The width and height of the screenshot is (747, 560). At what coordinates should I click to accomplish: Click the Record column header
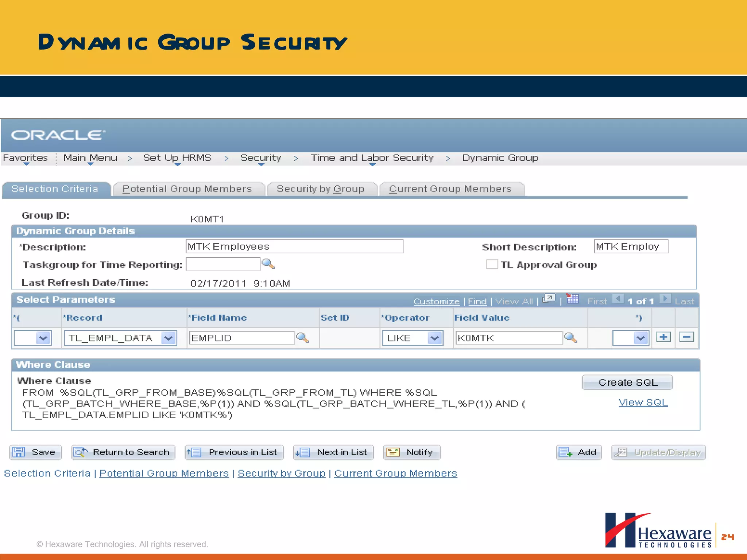[x=83, y=318]
